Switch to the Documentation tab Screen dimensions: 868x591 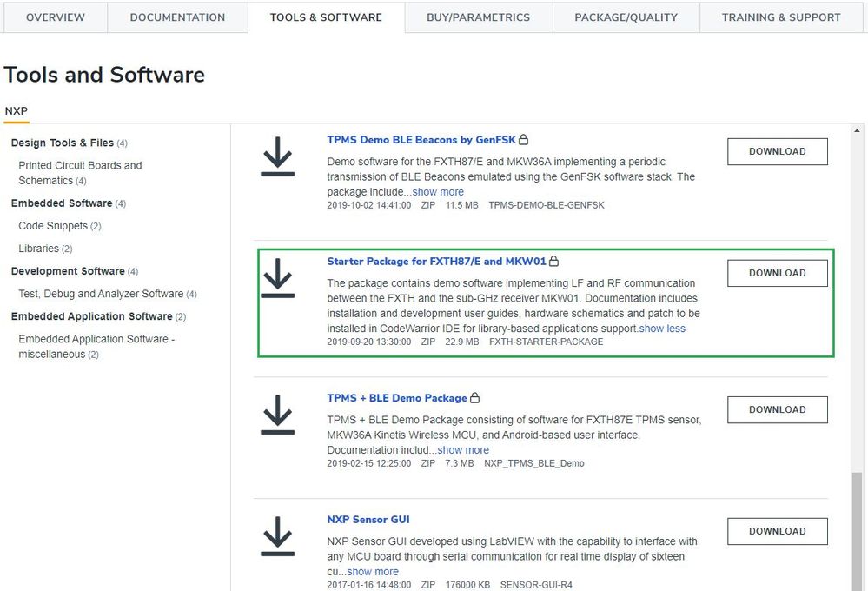[177, 17]
